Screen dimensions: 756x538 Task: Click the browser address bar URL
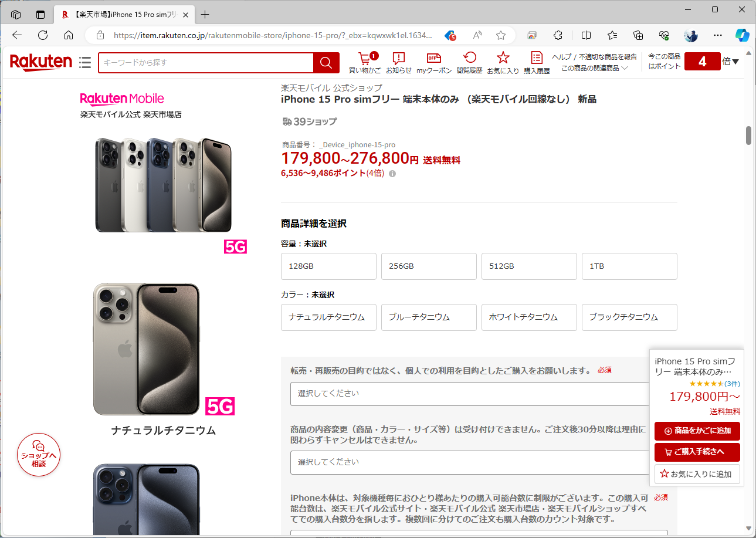(273, 35)
